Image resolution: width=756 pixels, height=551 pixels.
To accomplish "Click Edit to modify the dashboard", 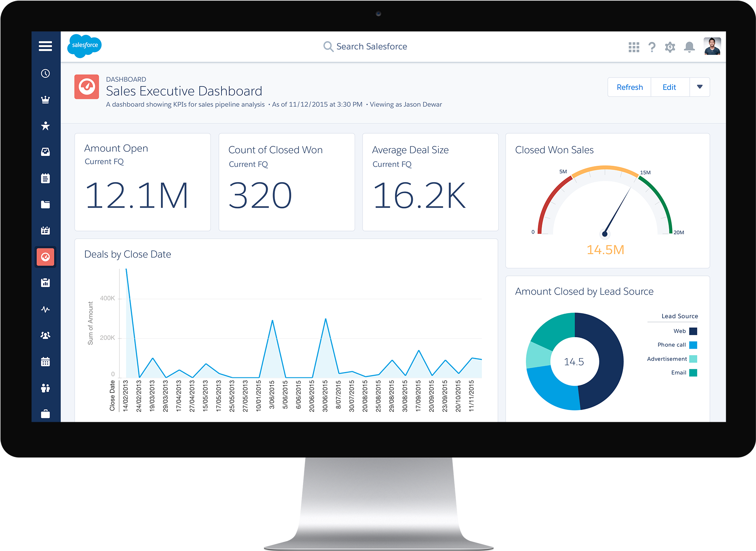I will click(x=670, y=87).
